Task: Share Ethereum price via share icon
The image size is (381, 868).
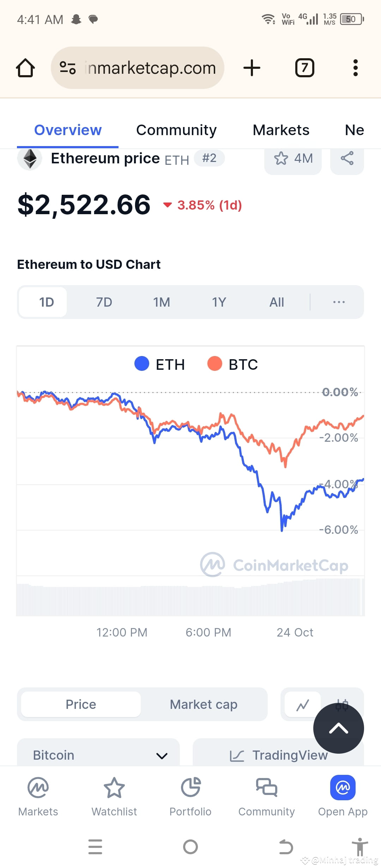Action: pyautogui.click(x=347, y=159)
